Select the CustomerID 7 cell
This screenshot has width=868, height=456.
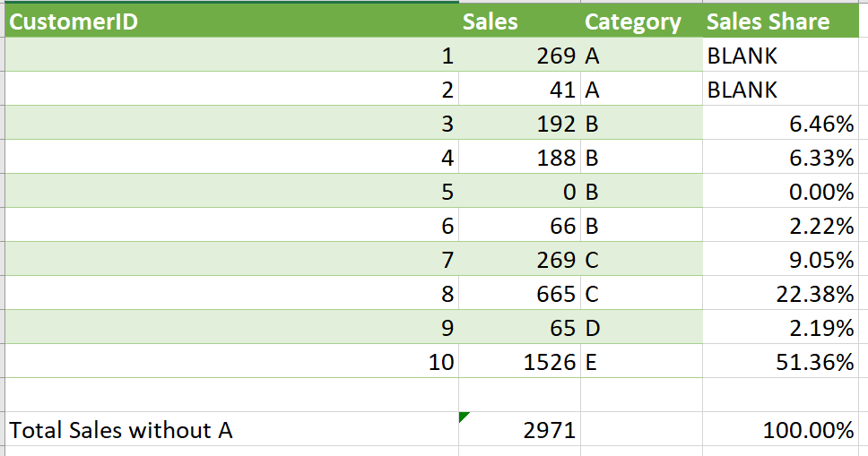click(x=232, y=260)
